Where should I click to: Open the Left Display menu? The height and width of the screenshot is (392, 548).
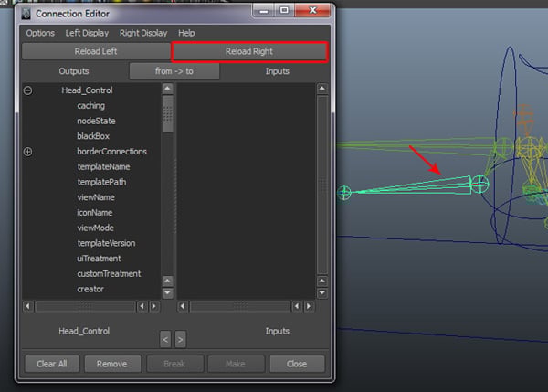87,33
